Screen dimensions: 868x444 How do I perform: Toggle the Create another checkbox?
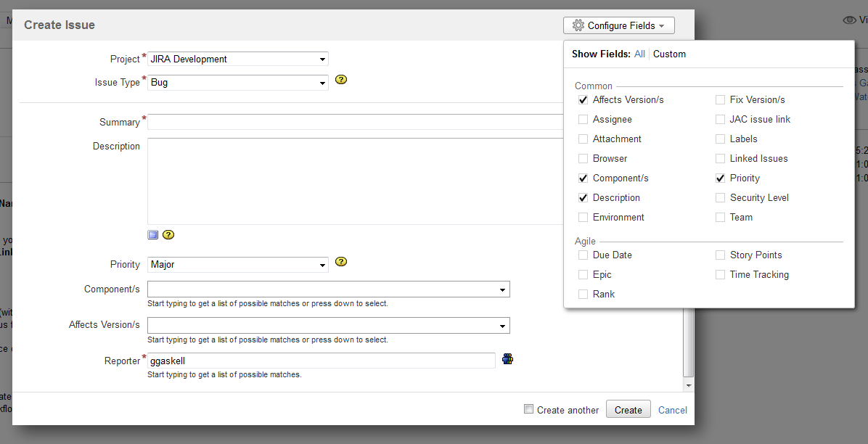point(528,409)
